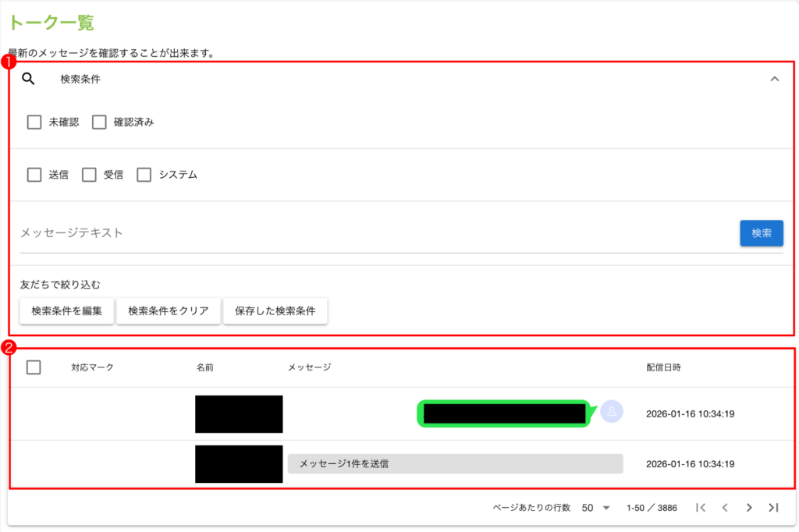Click the search magnifier icon

[29, 79]
